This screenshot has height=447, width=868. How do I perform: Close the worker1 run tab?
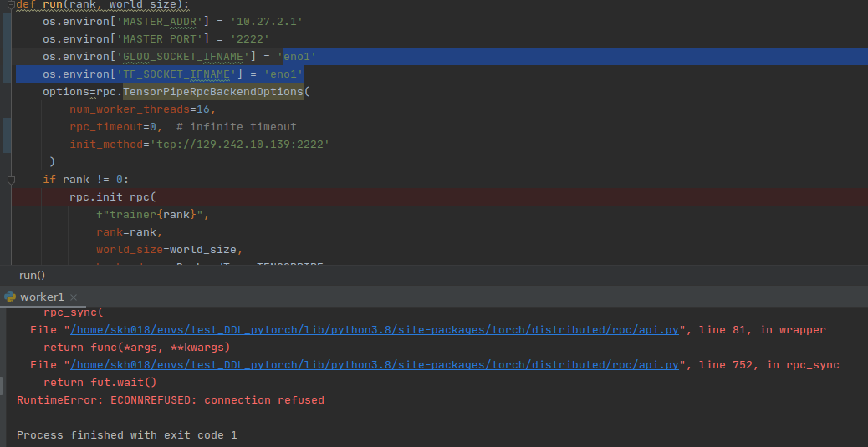click(x=73, y=297)
